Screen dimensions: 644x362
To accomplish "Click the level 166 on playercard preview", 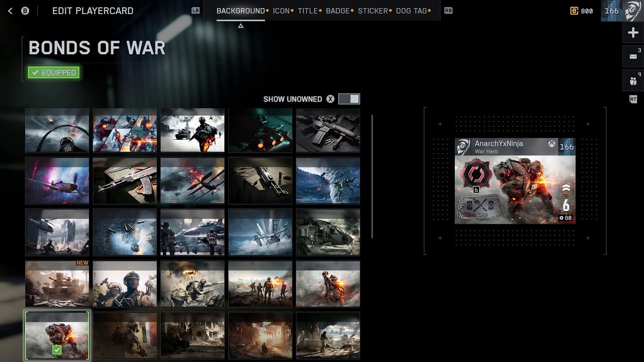I will [x=567, y=147].
